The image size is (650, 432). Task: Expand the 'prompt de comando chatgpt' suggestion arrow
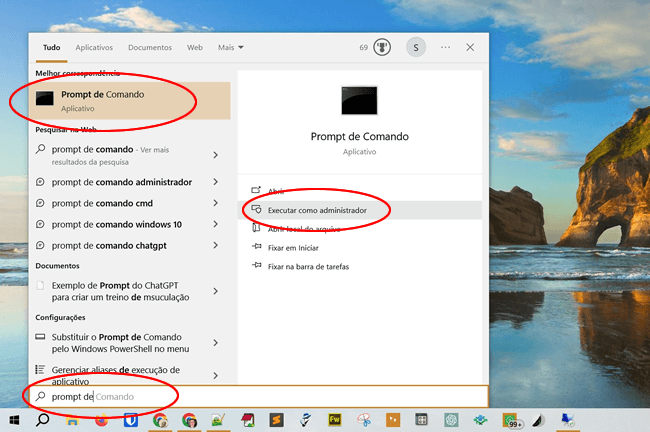[215, 245]
